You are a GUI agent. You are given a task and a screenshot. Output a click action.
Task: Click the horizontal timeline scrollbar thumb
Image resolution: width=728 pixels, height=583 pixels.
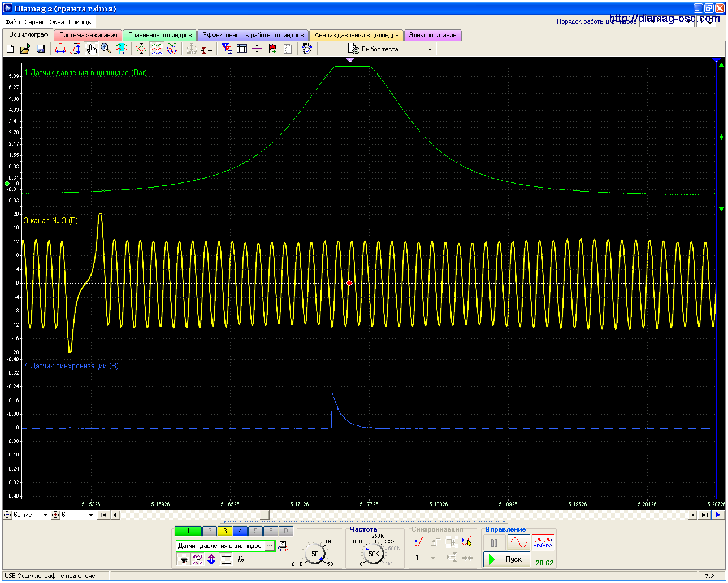(x=265, y=515)
